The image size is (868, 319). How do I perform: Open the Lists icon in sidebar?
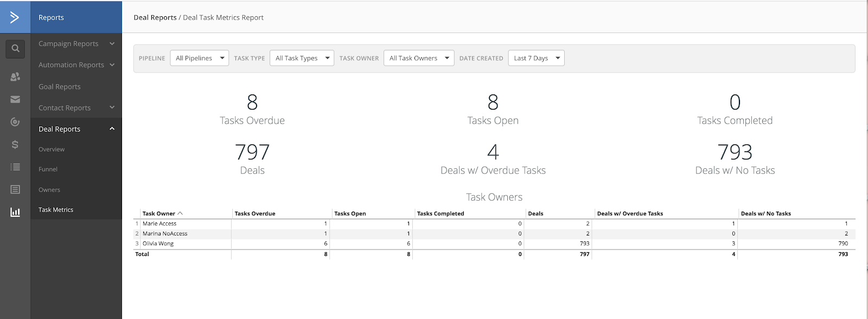pos(15,167)
